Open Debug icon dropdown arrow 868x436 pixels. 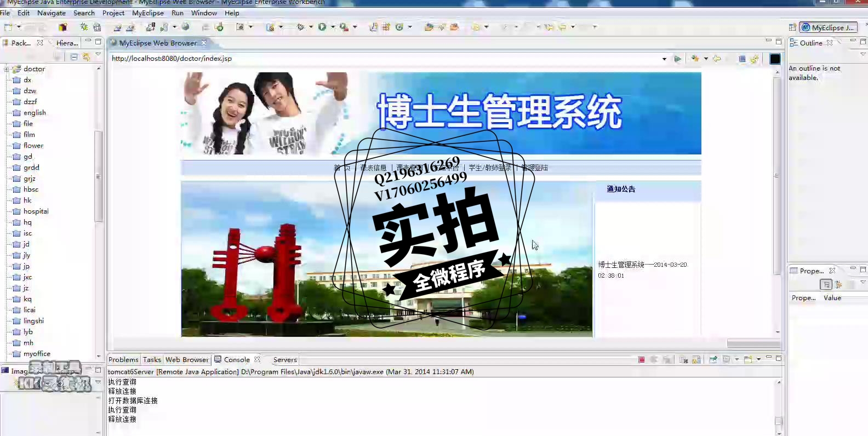coord(311,27)
